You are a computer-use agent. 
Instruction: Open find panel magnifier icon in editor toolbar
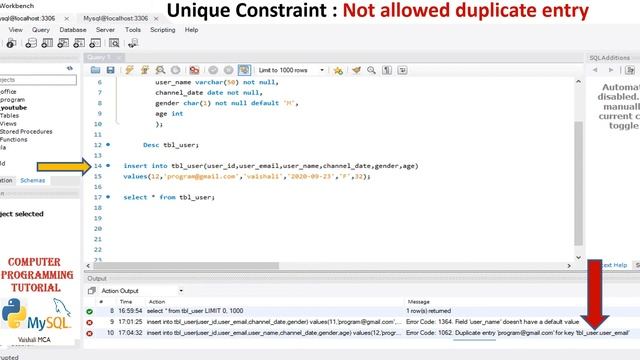click(x=371, y=70)
